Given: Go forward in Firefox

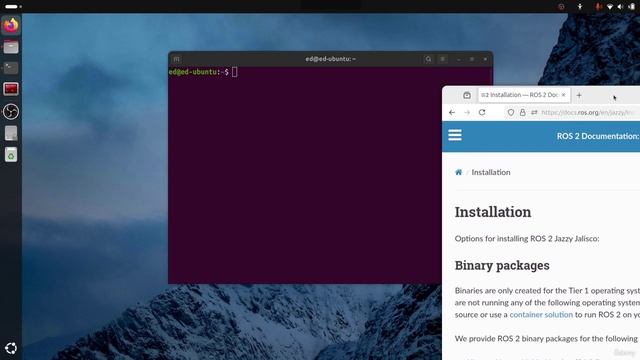Looking at the screenshot, I should 467,112.
